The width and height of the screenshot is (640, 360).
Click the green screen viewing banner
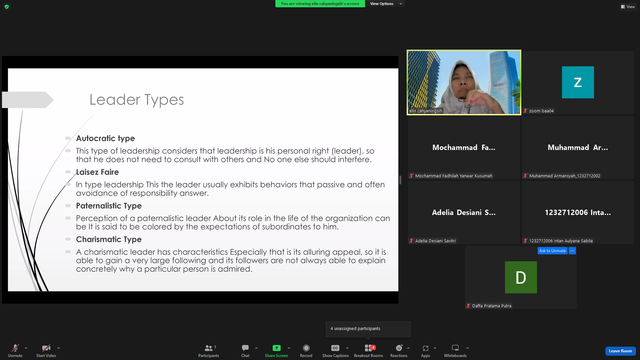point(320,4)
